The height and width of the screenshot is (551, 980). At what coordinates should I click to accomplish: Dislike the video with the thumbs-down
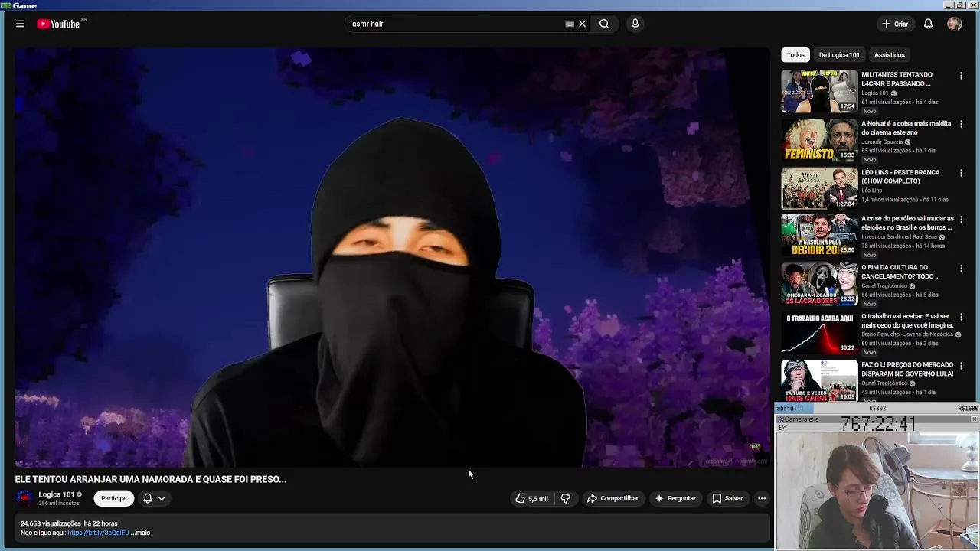click(x=566, y=498)
